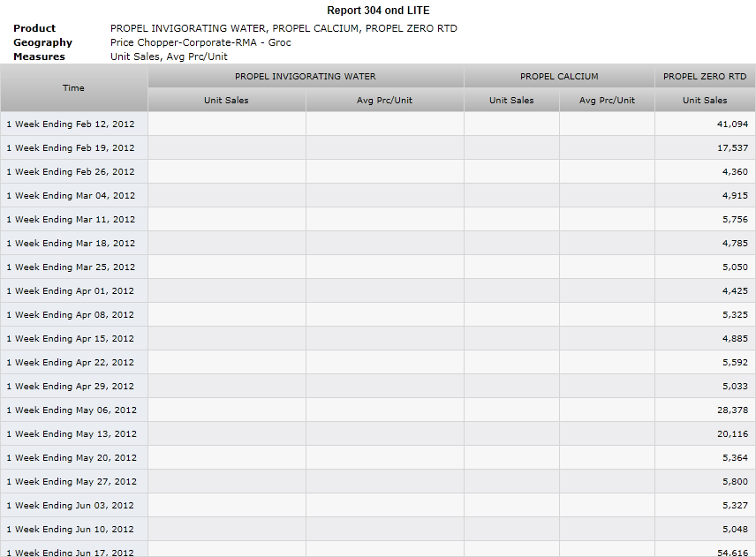Select Avg Prc/Unit header under PROPEL INVIGORATING WATER
Image resolution: width=756 pixels, height=557 pixels.
click(385, 101)
